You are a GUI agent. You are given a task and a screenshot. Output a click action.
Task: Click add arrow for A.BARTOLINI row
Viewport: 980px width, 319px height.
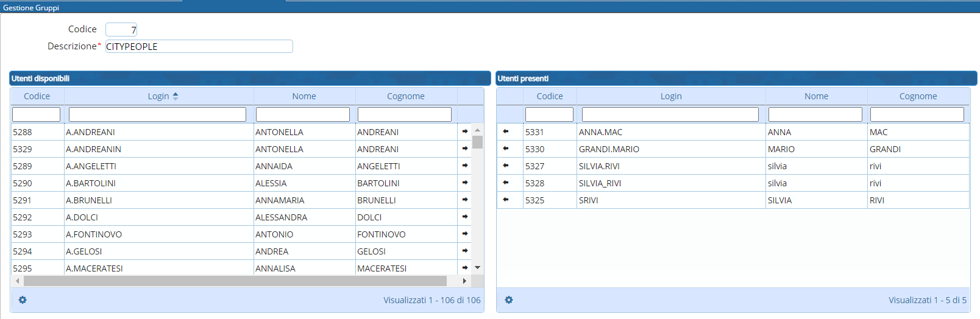coord(464,183)
